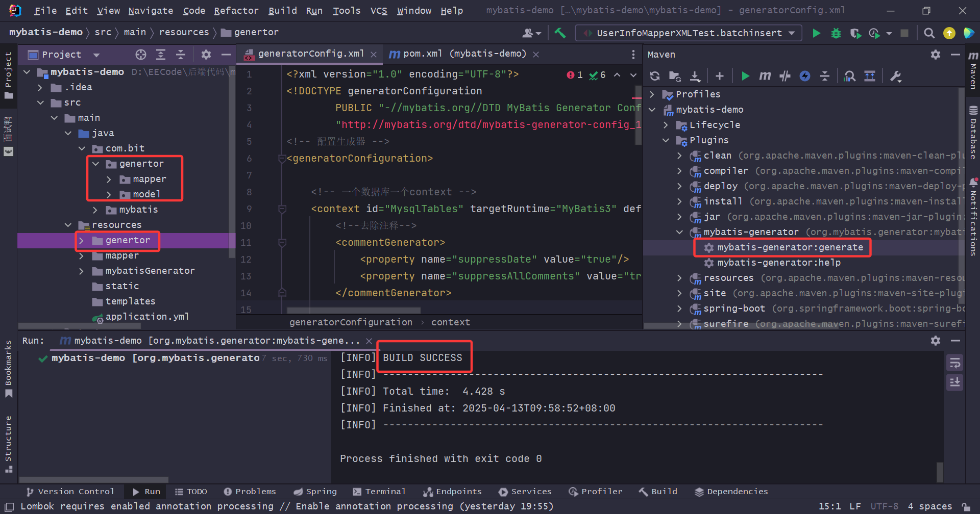Expand Lifecycle node in Maven panel
Screen dimensions: 980x514
(666, 125)
